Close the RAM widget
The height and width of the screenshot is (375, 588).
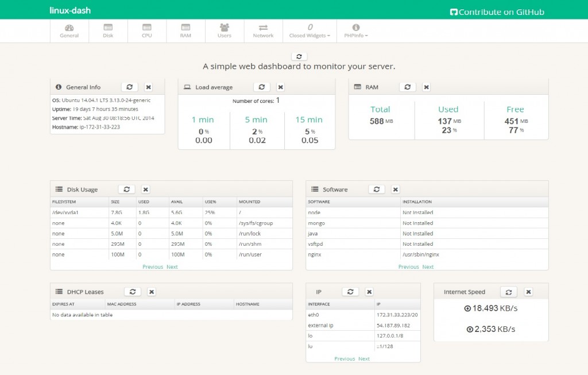pyautogui.click(x=426, y=87)
